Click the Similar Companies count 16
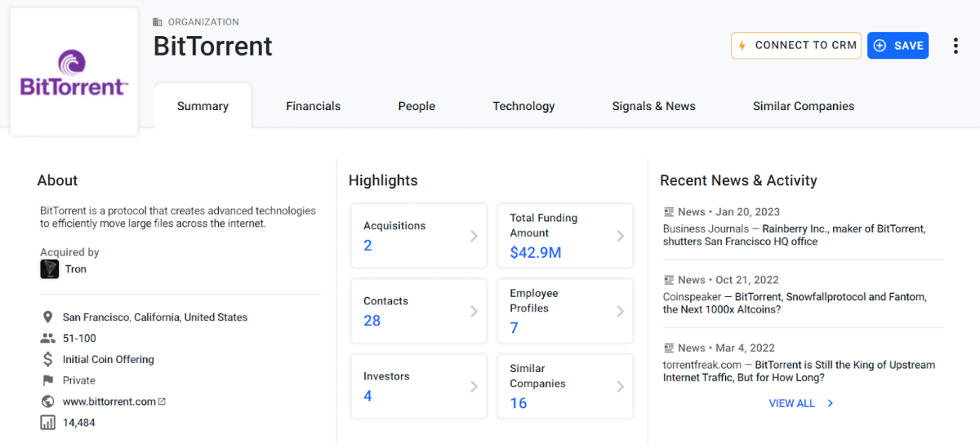Viewport: 980px width, 448px height. (x=519, y=403)
